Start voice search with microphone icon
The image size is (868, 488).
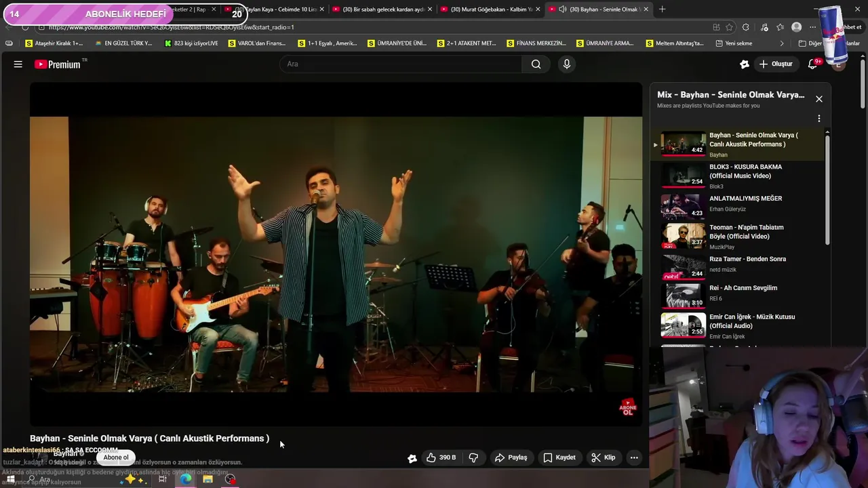[567, 64]
